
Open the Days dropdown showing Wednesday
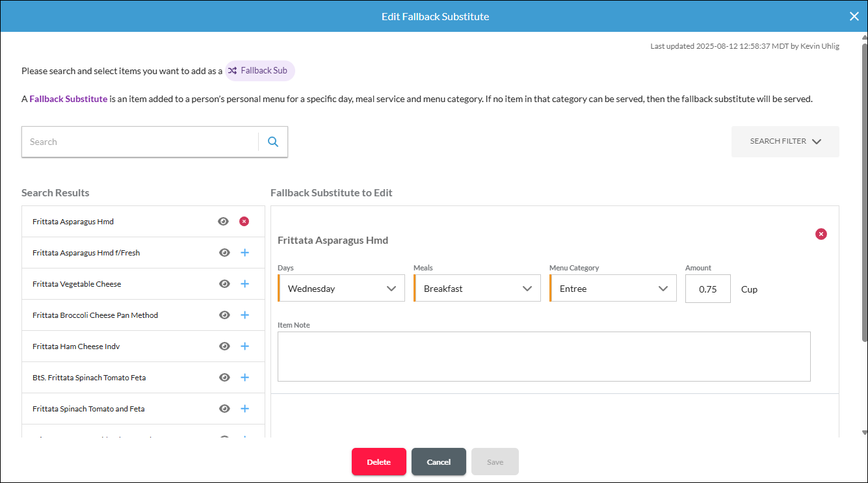[341, 289]
